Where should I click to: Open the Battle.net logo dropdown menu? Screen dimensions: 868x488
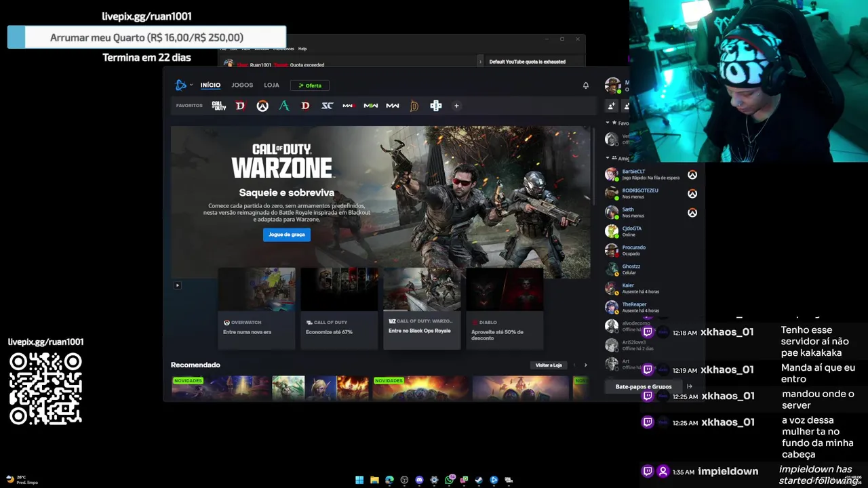[x=184, y=85]
